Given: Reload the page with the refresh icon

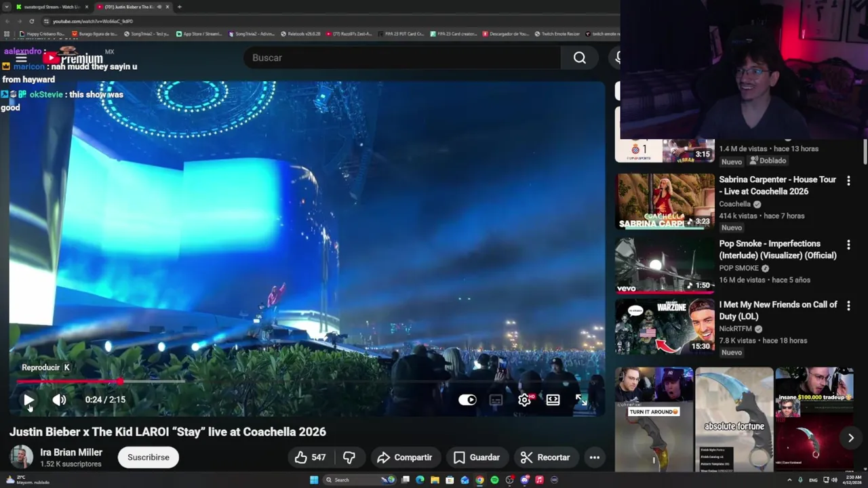Looking at the screenshot, I should pos(32,21).
